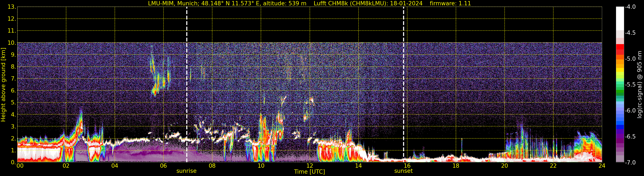
Task: Click the '-5.5' colorbar tick label
Action: click(x=630, y=85)
